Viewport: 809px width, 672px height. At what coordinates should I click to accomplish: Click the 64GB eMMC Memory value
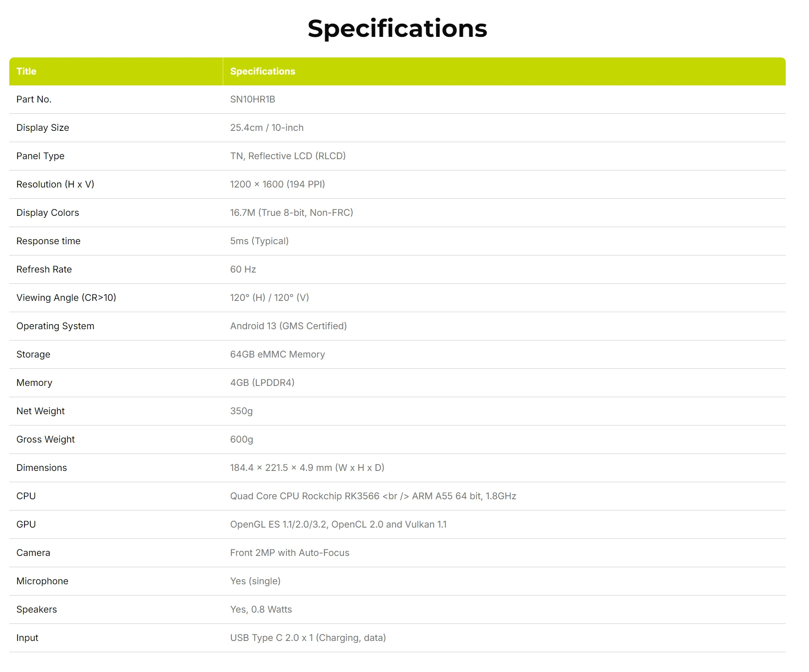tap(278, 354)
